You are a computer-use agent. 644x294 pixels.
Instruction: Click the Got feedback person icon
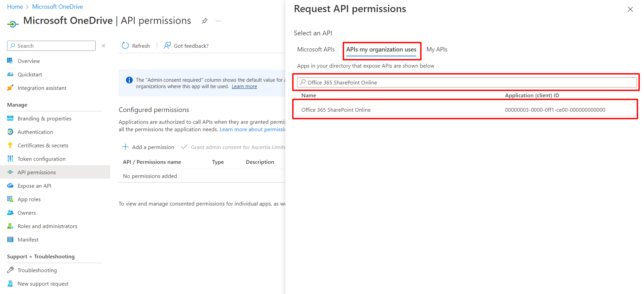(x=167, y=46)
